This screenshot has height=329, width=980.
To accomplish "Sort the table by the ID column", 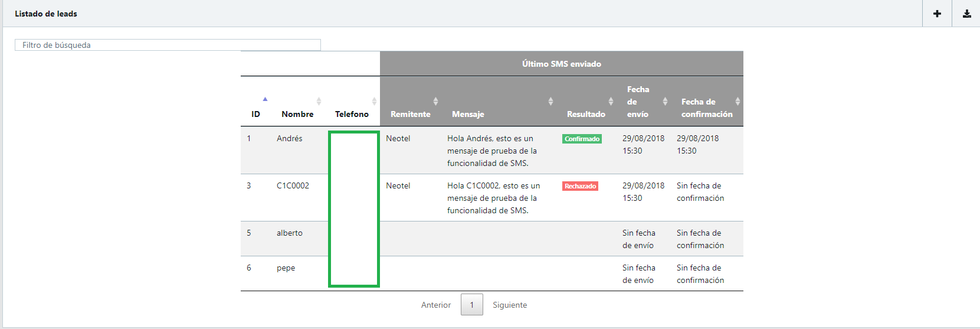I will pyautogui.click(x=255, y=113).
